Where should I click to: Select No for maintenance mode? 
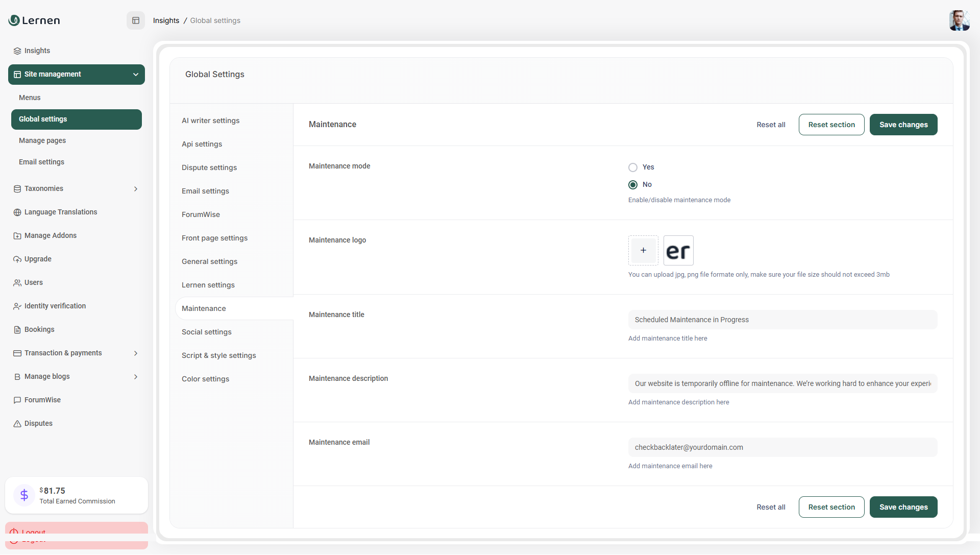click(x=633, y=185)
